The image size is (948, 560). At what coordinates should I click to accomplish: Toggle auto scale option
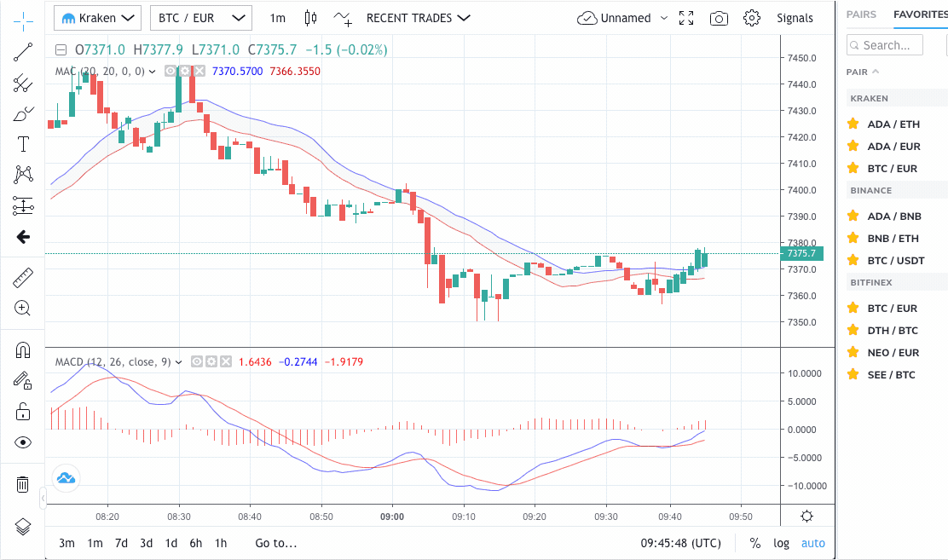tap(812, 543)
